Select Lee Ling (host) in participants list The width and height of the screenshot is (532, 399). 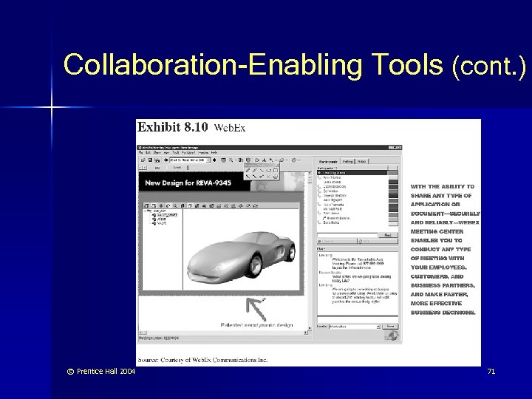pos(352,173)
